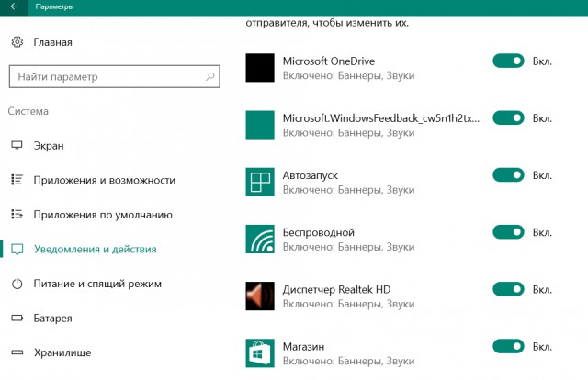Screen dimensions: 588x380
Task: Click the Система category heading
Action: point(28,111)
